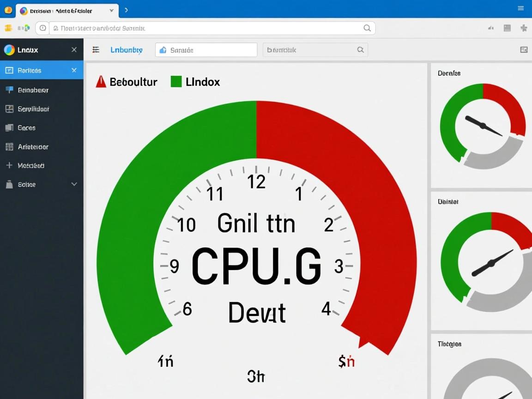Open the browser tab dropdown arrow

[111, 10]
